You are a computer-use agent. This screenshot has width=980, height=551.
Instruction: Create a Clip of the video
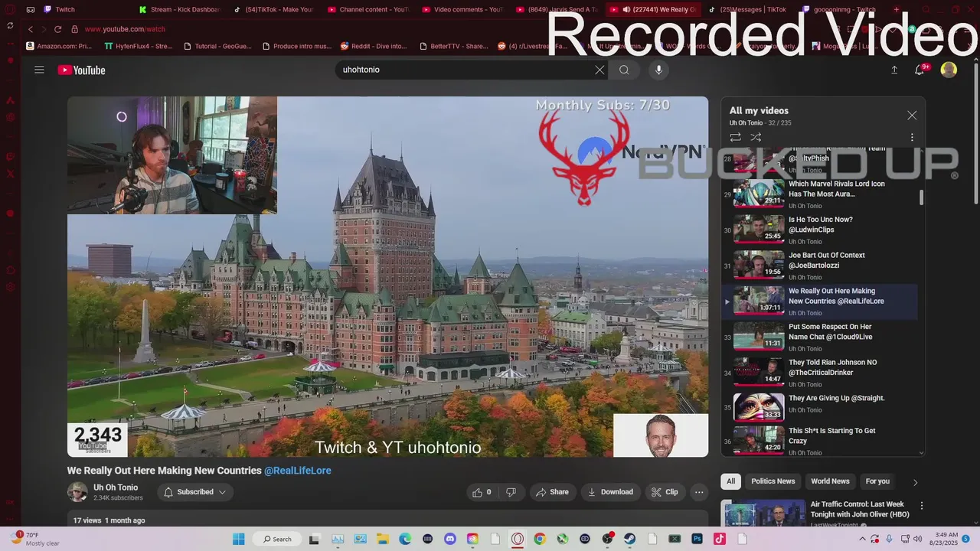point(665,492)
